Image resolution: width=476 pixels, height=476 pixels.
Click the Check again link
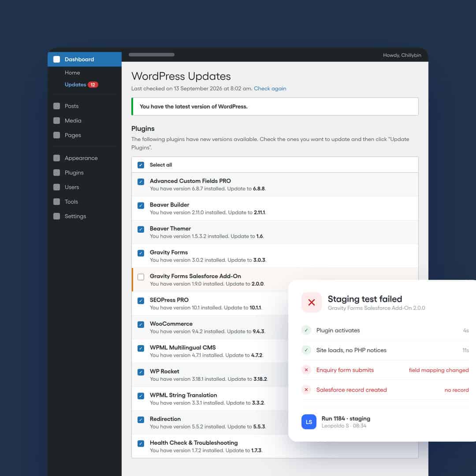[270, 88]
